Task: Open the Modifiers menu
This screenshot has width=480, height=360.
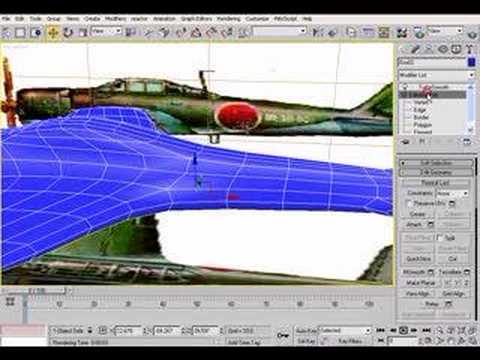Action: [116, 19]
